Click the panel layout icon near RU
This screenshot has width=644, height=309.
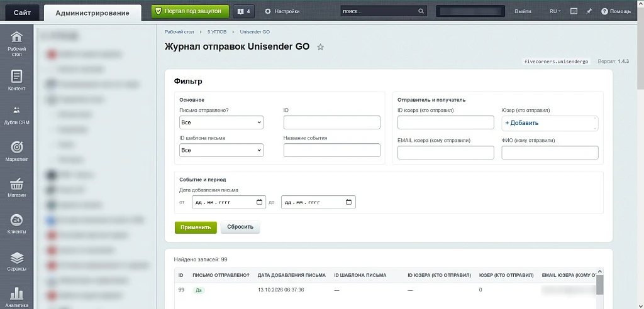coord(574,11)
